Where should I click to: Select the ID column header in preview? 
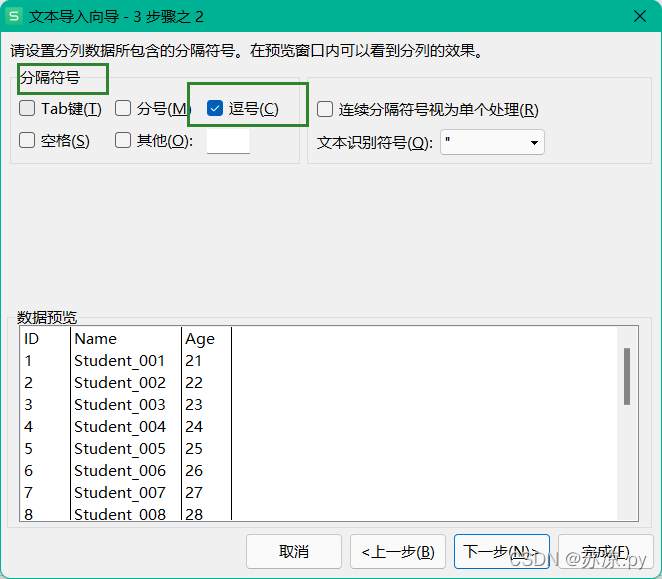32,339
